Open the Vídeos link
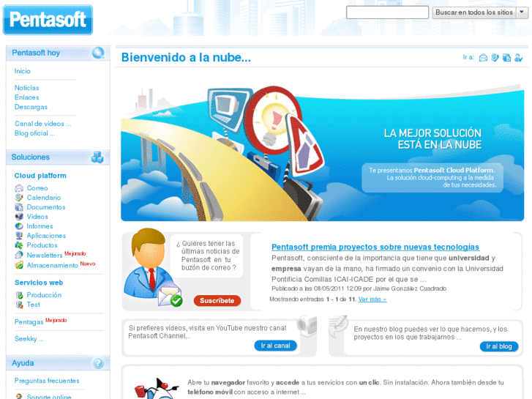Screen dimensions: 532x399 click(x=37, y=217)
